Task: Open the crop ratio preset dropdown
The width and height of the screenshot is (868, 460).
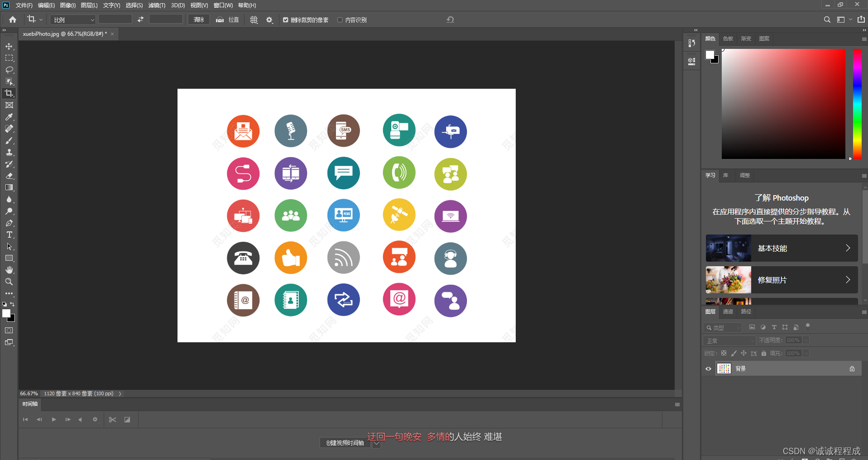Action: click(x=73, y=20)
